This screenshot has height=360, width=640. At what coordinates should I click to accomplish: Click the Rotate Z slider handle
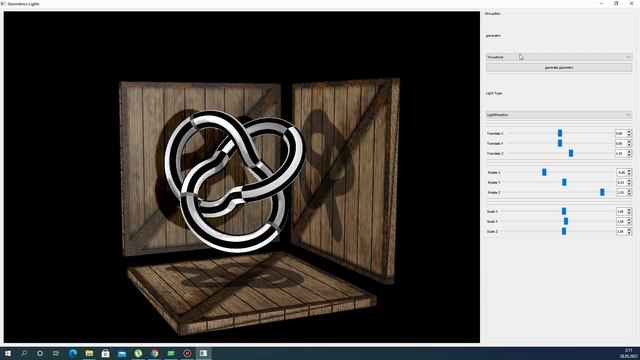pyautogui.click(x=602, y=192)
